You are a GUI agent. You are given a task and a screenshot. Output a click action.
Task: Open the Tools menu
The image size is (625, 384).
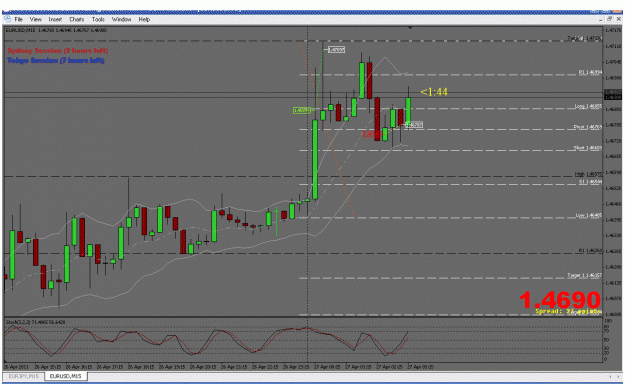click(x=98, y=19)
